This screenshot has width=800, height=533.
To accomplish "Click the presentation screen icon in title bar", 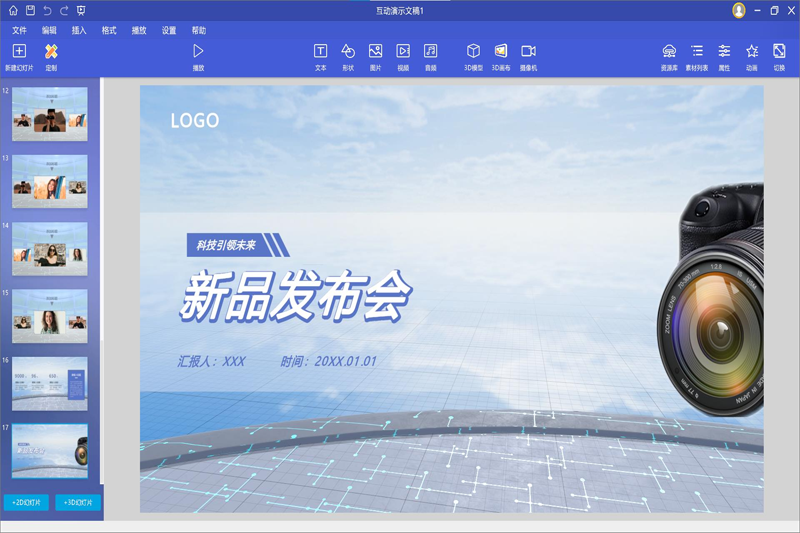I will tap(81, 10).
